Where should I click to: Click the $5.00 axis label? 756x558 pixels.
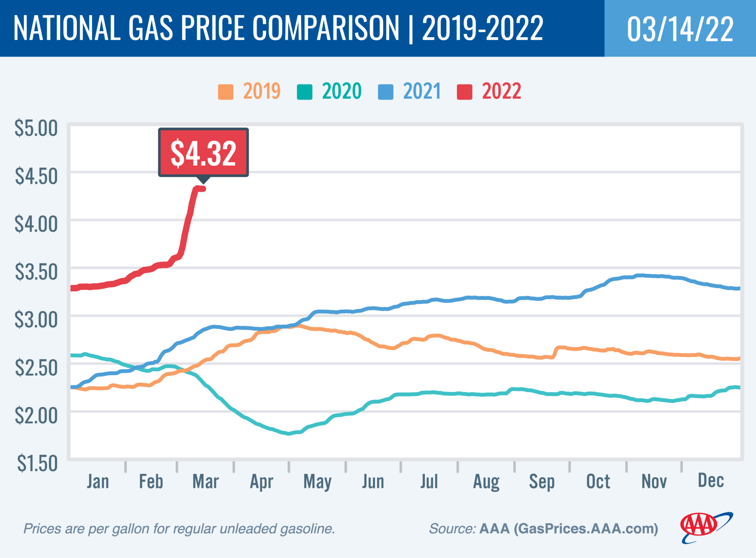click(x=36, y=128)
